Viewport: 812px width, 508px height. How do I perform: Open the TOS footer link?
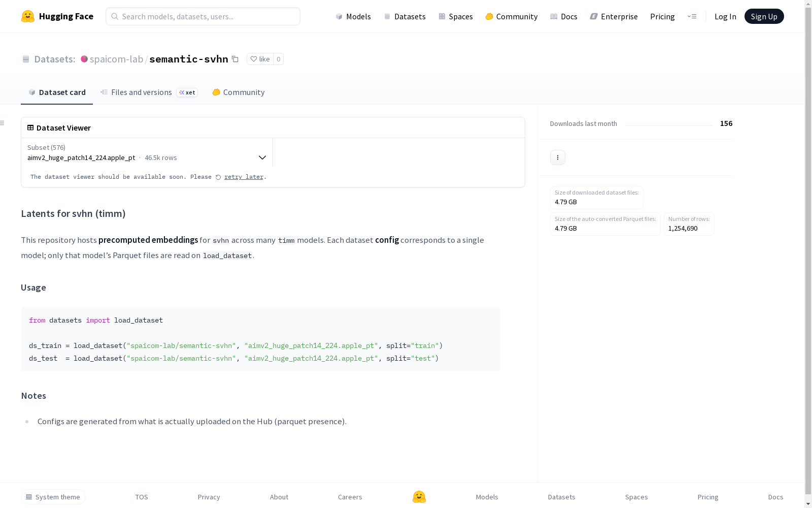pyautogui.click(x=142, y=497)
